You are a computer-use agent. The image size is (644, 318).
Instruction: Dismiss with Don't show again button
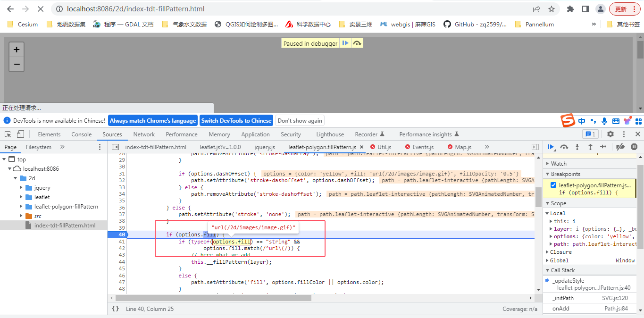click(300, 121)
